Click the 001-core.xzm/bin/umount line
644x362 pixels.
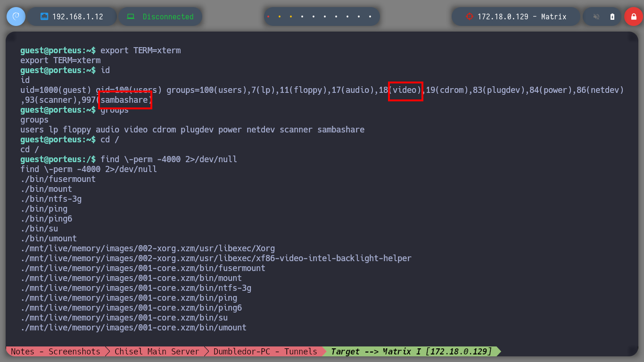[x=133, y=328]
